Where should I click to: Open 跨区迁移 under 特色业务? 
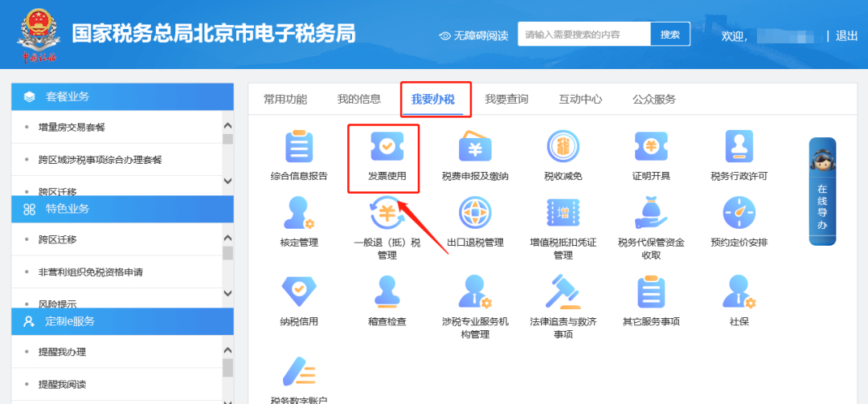click(x=58, y=239)
